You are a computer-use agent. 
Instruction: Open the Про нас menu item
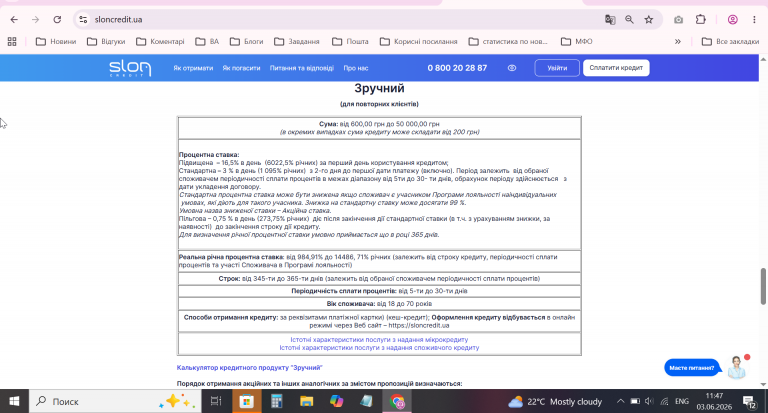pos(356,68)
